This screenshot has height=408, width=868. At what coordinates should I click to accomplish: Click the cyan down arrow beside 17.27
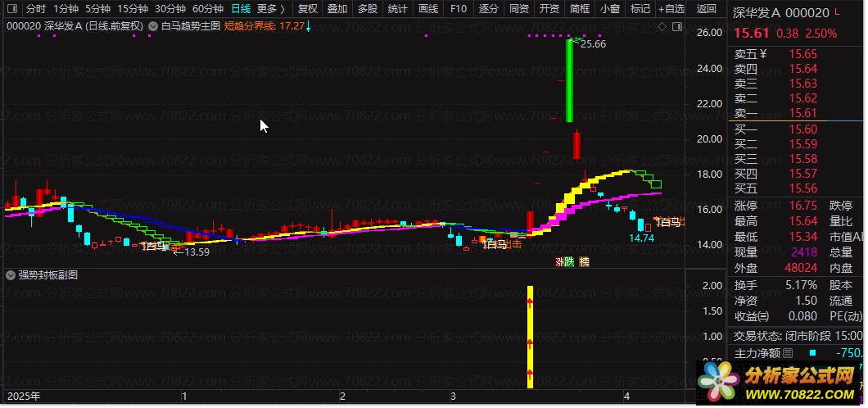[x=309, y=26]
